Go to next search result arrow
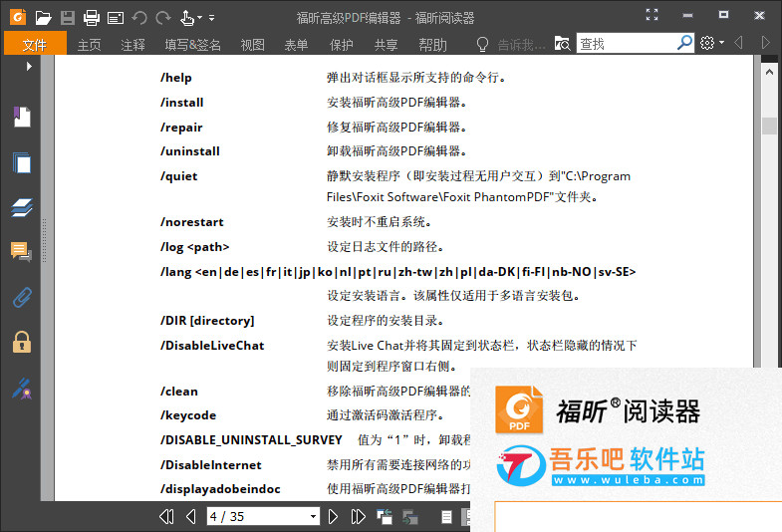Image resolution: width=782 pixels, height=532 pixels. [x=766, y=43]
